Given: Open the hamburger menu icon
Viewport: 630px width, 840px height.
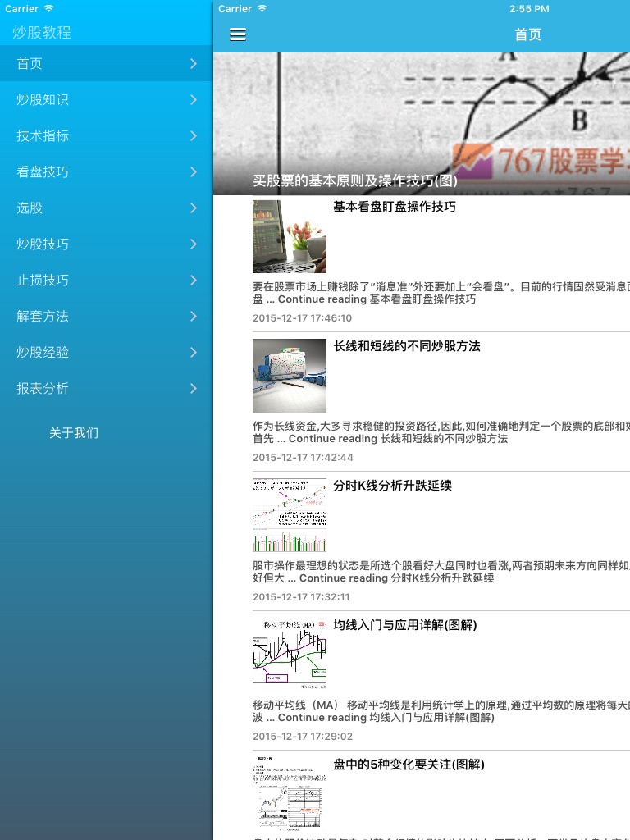Looking at the screenshot, I should (238, 34).
